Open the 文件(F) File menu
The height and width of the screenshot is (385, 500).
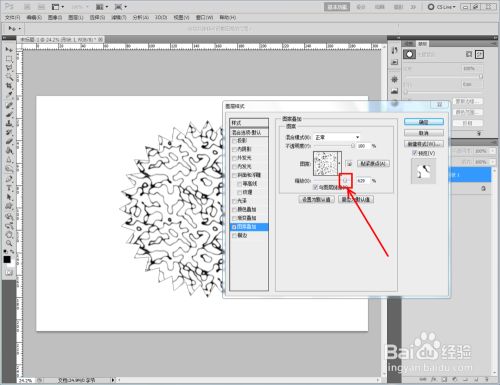pyautogui.click(x=13, y=17)
